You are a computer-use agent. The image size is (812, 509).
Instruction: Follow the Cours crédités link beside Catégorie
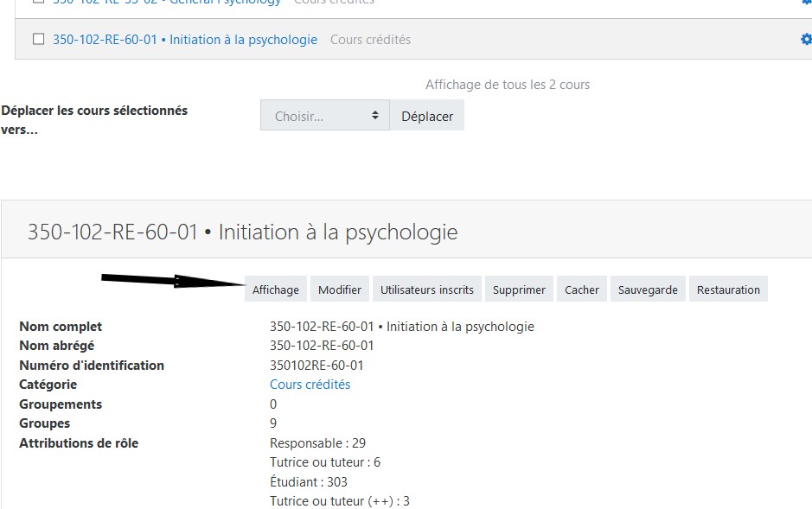pyautogui.click(x=310, y=385)
